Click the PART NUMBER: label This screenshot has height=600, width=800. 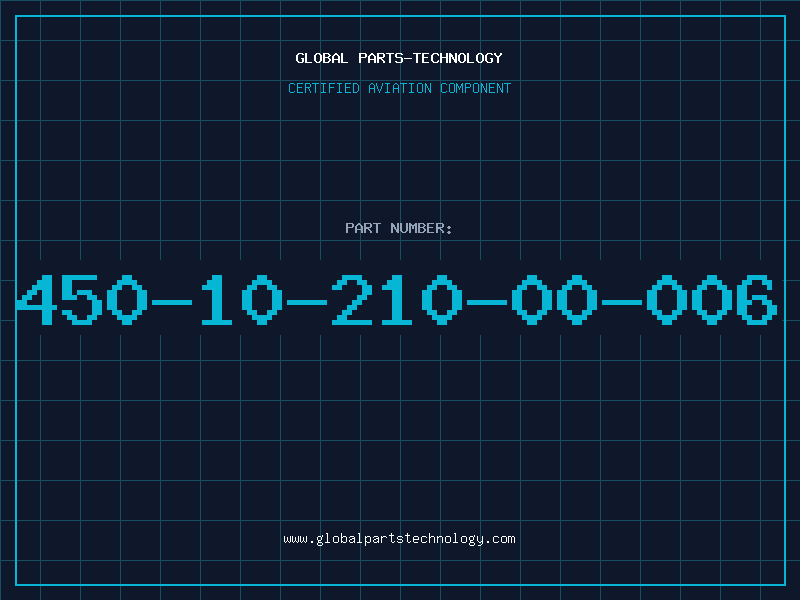399,228
